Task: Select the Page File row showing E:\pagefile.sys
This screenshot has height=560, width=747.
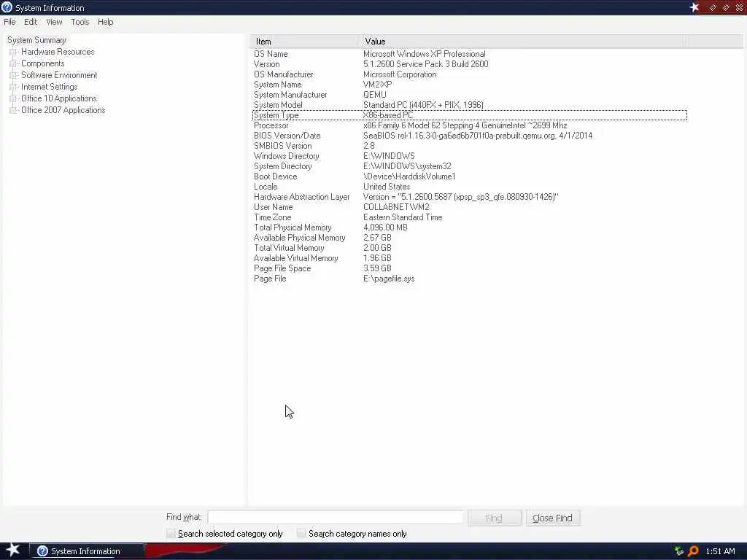Action: pyautogui.click(x=469, y=279)
